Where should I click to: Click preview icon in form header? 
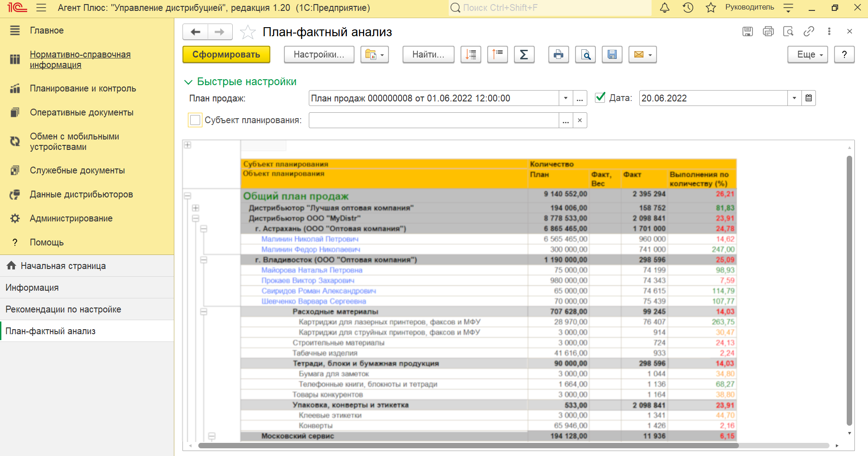(x=788, y=31)
